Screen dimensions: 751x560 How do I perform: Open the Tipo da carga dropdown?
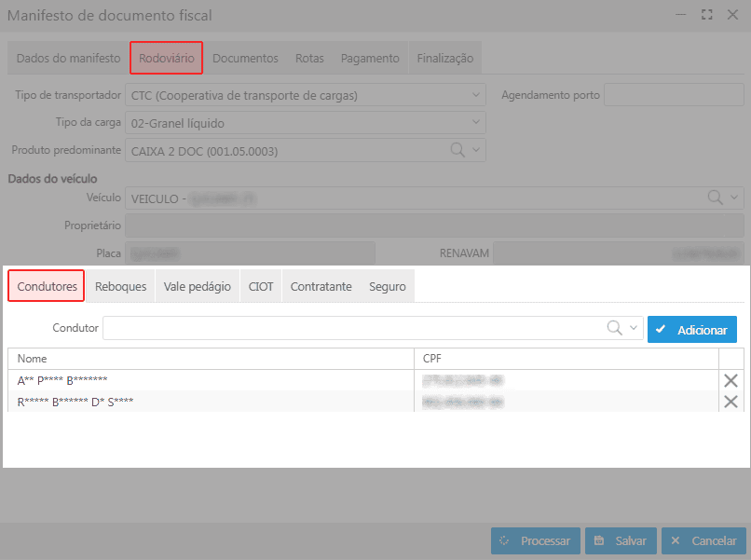(476, 123)
